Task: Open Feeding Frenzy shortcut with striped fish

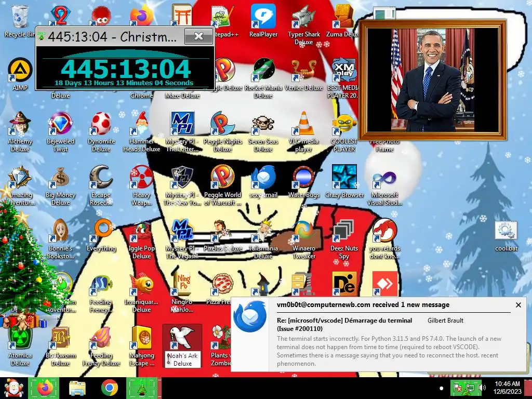Action: click(x=101, y=292)
